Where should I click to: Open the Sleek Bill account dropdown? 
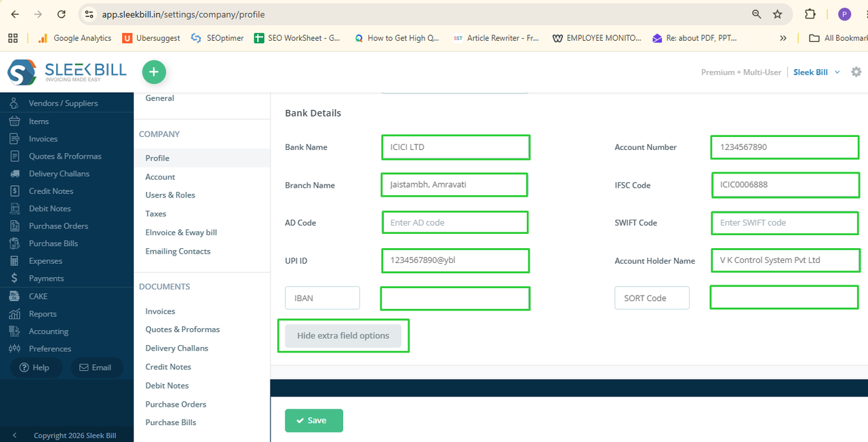(816, 72)
